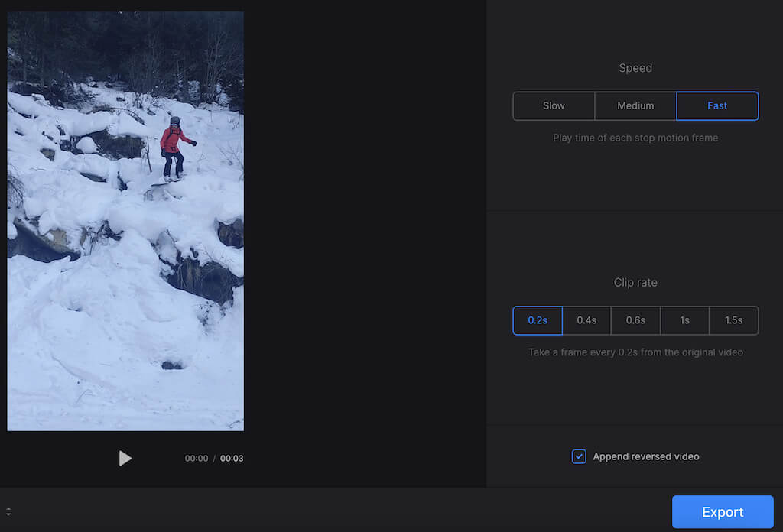Pick the 0.6s clip rate
The image size is (783, 532).
click(x=635, y=320)
